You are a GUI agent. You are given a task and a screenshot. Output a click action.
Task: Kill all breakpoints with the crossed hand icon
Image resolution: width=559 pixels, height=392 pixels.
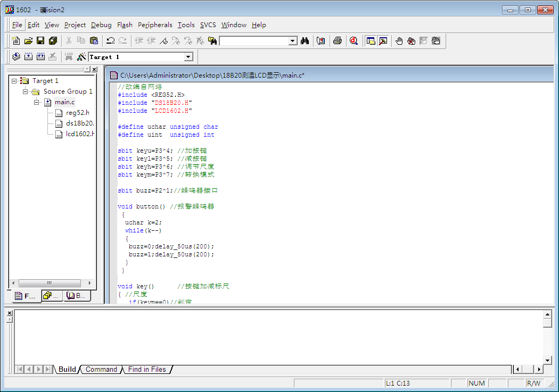tap(412, 41)
